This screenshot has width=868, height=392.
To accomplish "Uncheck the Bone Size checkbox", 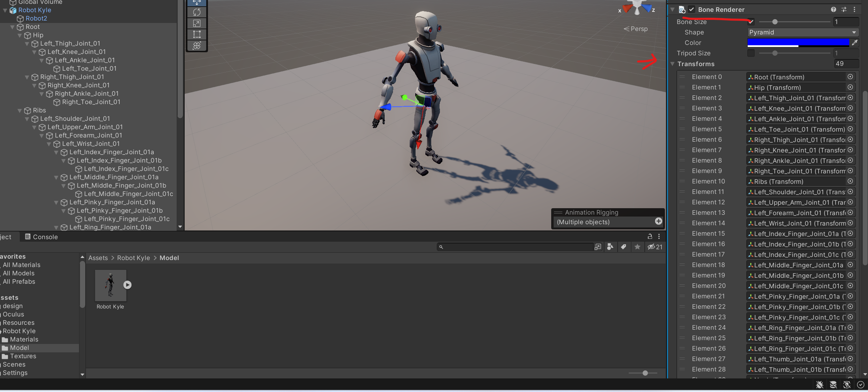I will [751, 22].
